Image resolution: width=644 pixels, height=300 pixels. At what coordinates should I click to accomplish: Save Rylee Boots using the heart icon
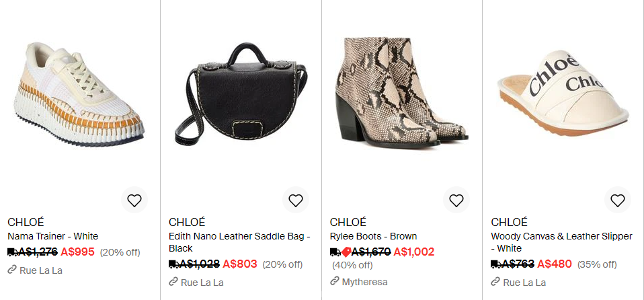point(456,200)
